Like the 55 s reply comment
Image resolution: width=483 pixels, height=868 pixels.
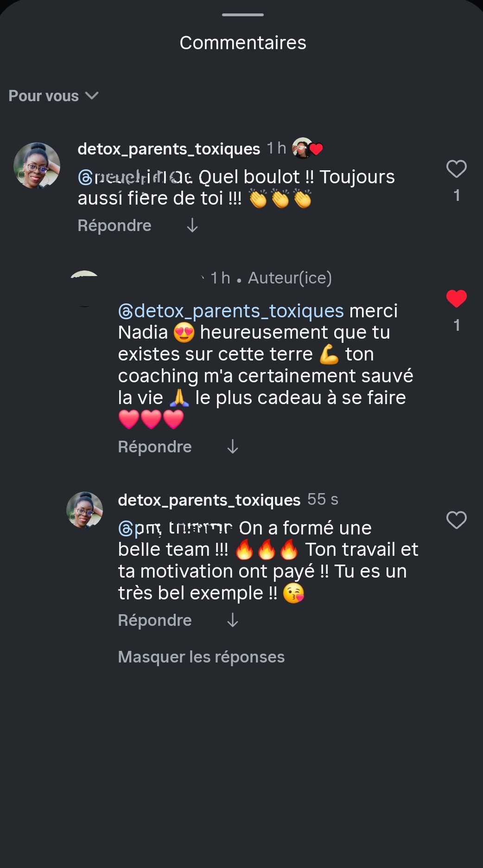coord(456,520)
